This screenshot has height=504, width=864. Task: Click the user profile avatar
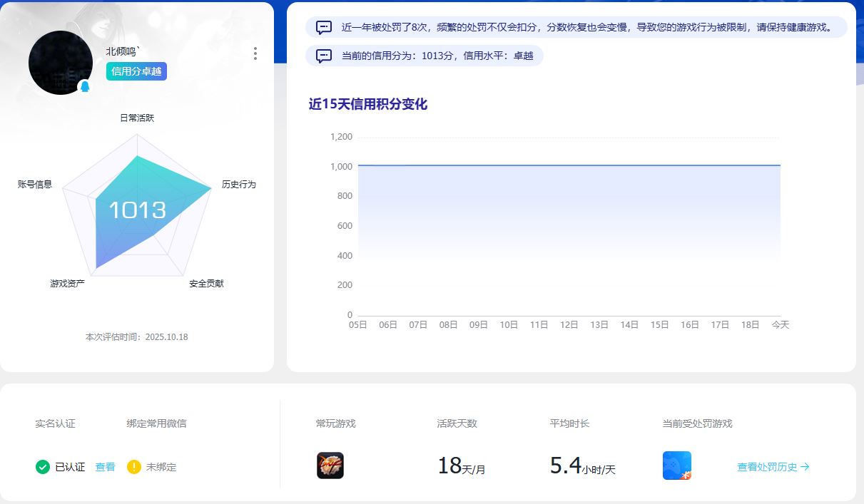61,63
